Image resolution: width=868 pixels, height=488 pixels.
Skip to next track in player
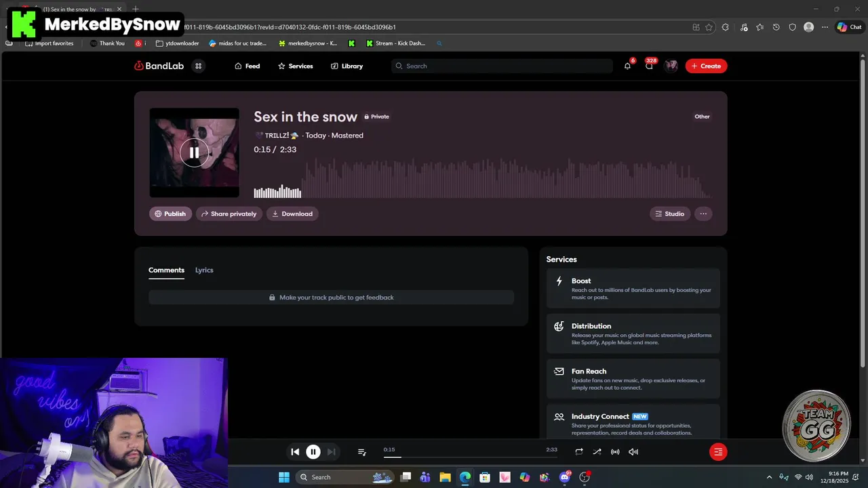[x=331, y=451]
